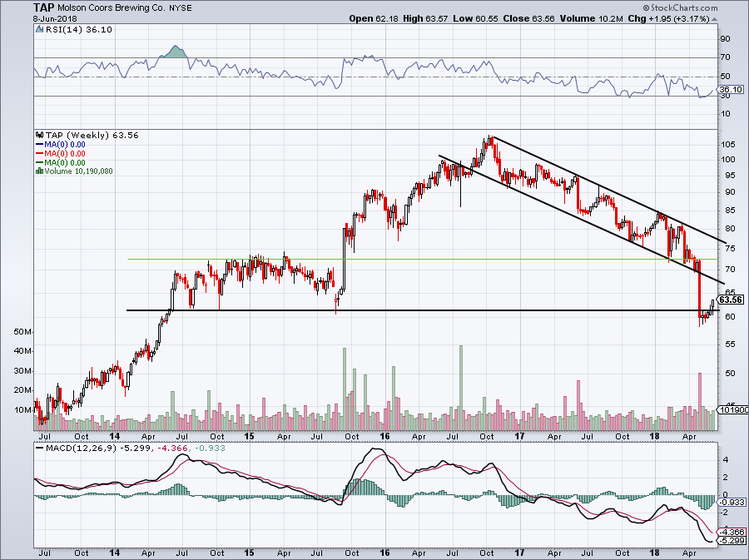The height and width of the screenshot is (560, 749).
Task: Click the 85 price axis label
Action: pyautogui.click(x=729, y=210)
